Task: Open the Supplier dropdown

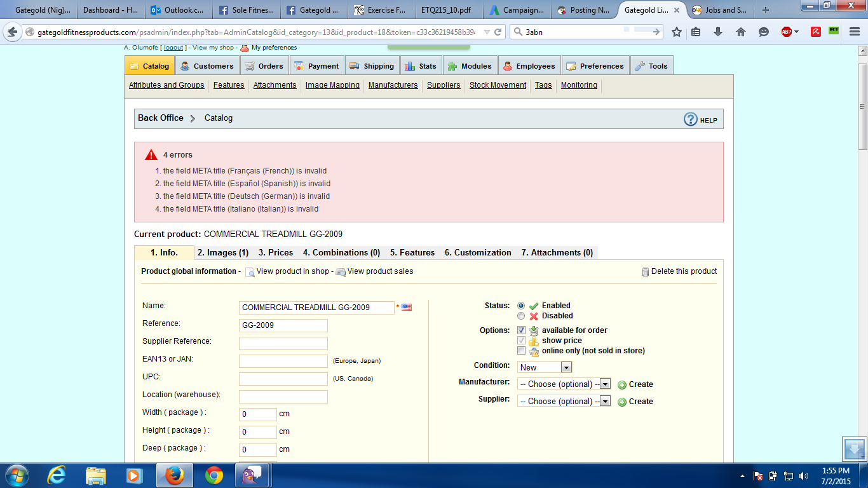Action: (x=564, y=402)
